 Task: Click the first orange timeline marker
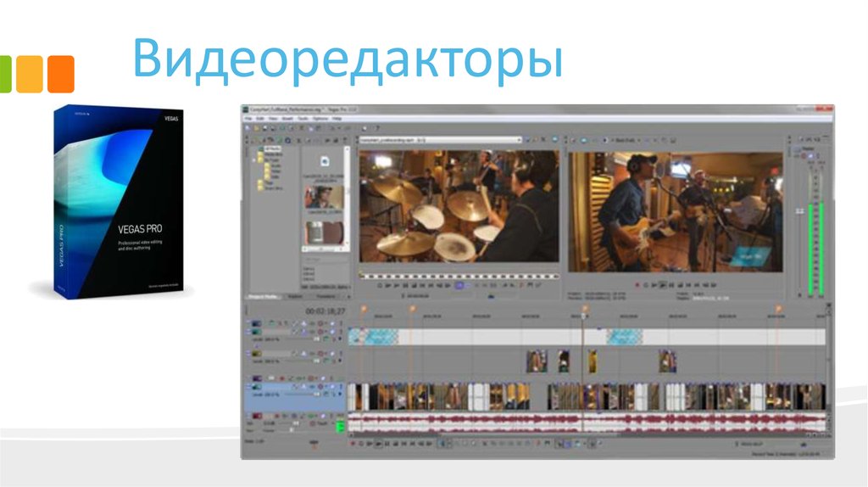[364, 309]
